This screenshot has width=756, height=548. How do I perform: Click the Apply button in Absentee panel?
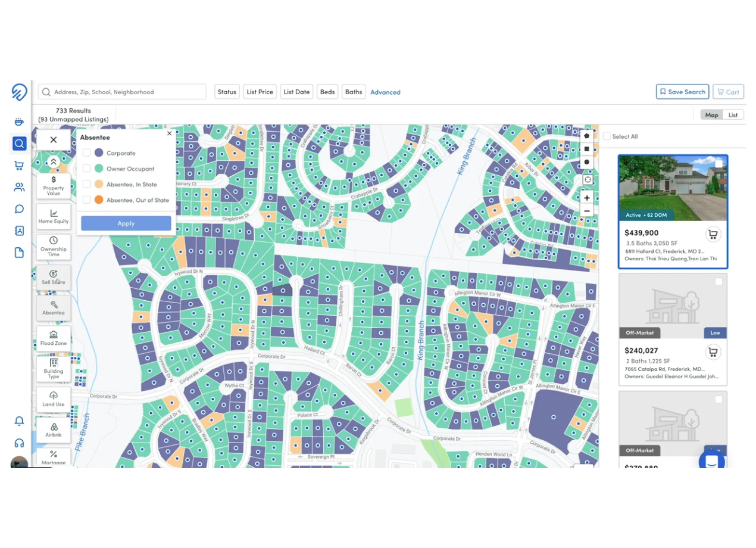point(126,223)
